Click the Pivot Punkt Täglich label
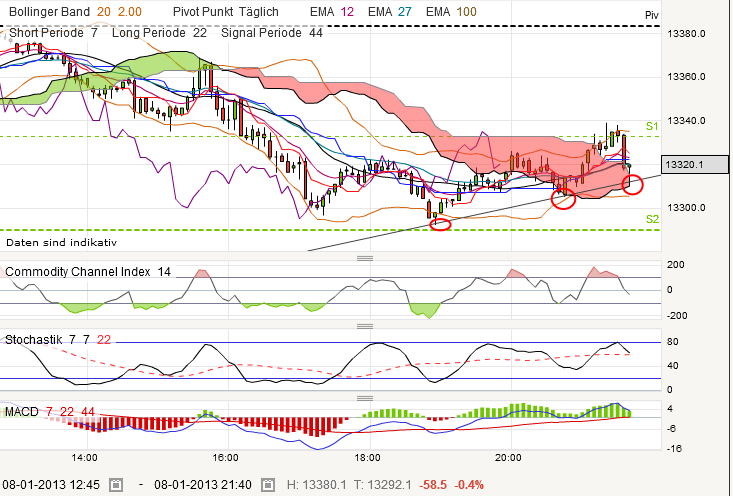 click(x=226, y=12)
